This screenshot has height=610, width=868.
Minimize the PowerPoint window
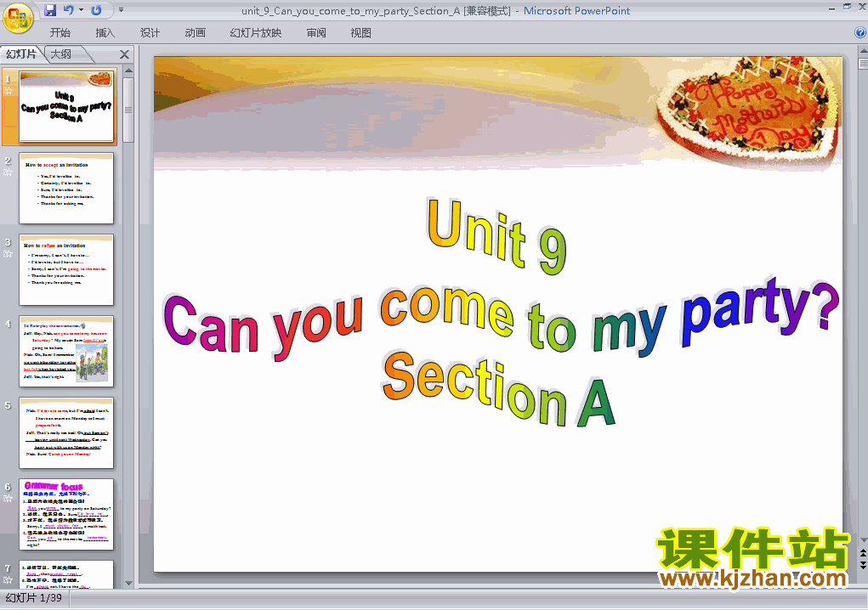point(831,8)
